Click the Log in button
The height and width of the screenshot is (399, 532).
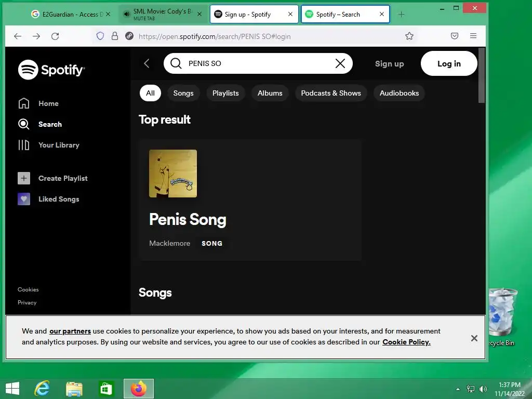click(x=449, y=64)
